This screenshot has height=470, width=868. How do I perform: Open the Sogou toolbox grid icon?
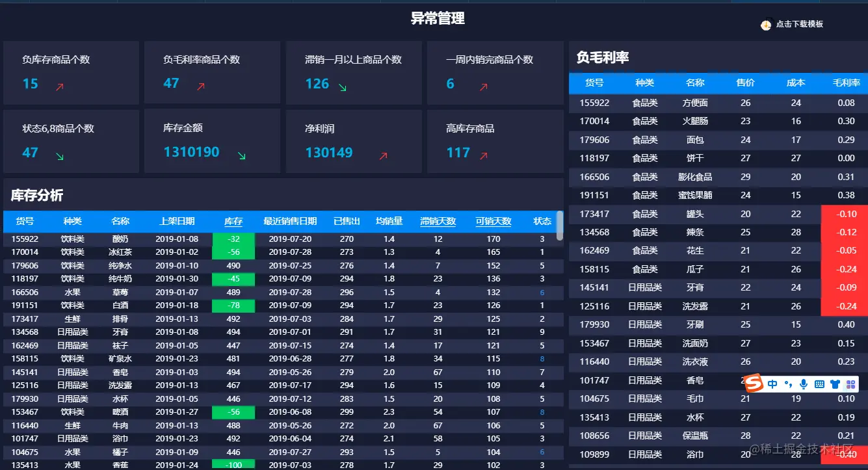coord(851,384)
